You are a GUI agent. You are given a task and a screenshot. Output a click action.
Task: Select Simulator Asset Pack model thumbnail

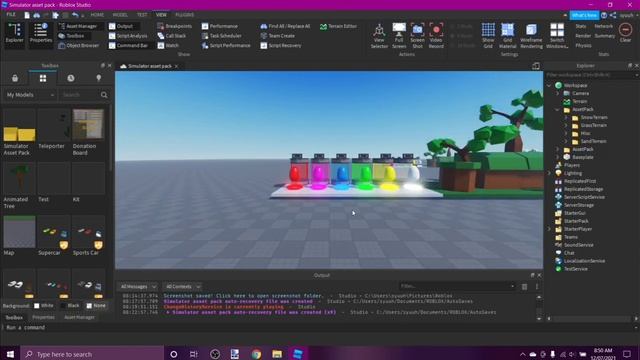click(x=19, y=125)
